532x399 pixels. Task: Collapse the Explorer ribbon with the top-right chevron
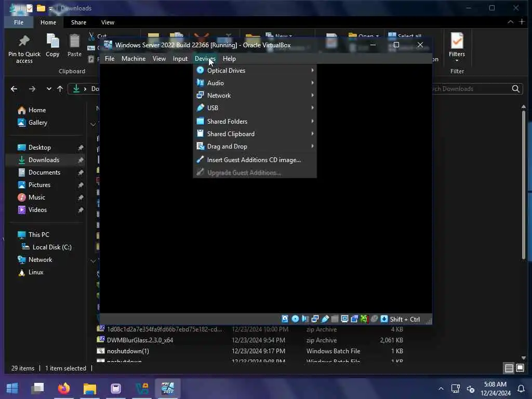click(x=510, y=22)
